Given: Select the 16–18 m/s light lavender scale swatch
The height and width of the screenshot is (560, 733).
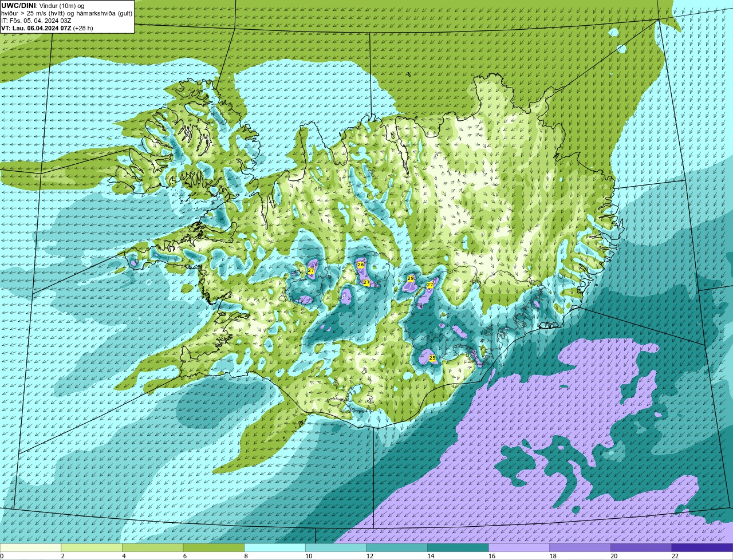Looking at the screenshot, I should tap(519, 548).
